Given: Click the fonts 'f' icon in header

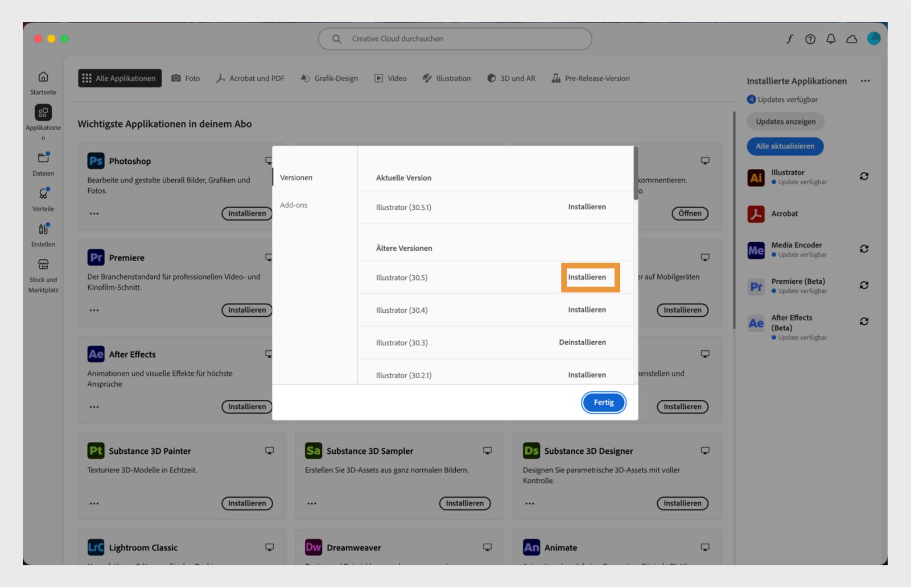Looking at the screenshot, I should (x=790, y=39).
